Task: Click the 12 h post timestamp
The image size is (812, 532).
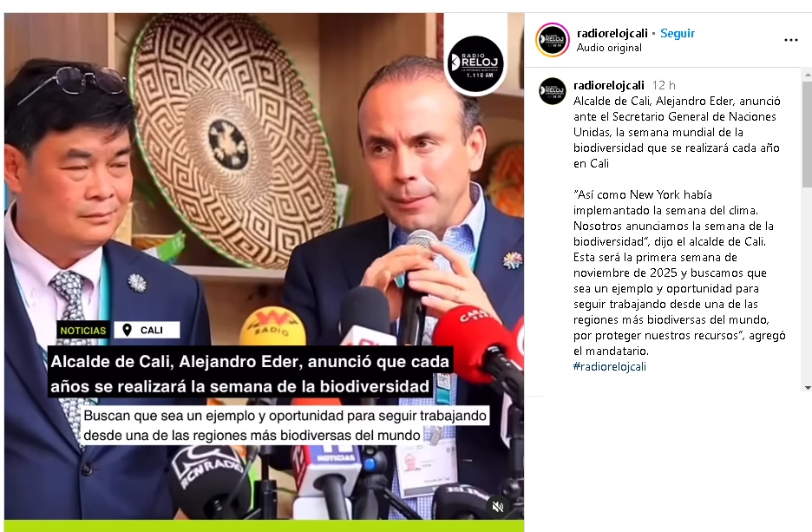Action: point(664,85)
